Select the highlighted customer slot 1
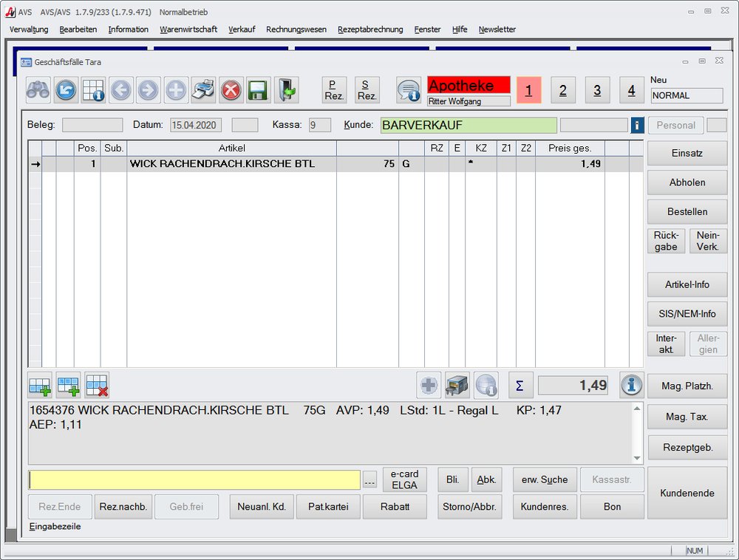 pyautogui.click(x=529, y=90)
